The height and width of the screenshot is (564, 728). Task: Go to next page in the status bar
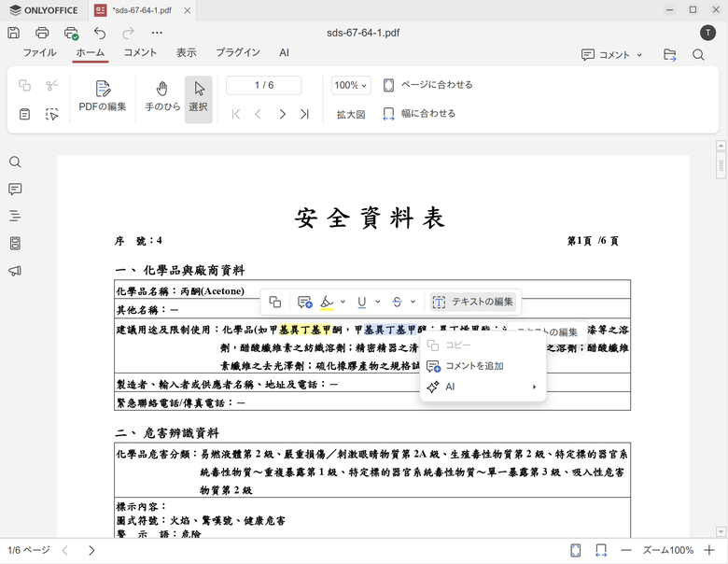[x=91, y=551]
